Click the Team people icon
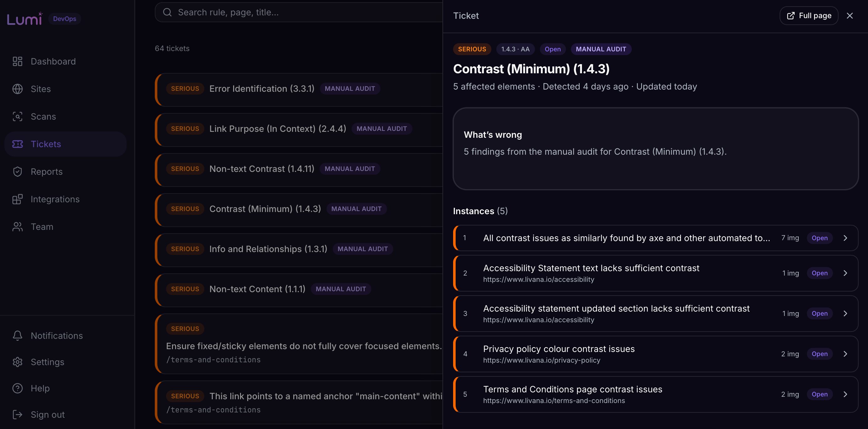This screenshot has width=868, height=429. (x=18, y=227)
